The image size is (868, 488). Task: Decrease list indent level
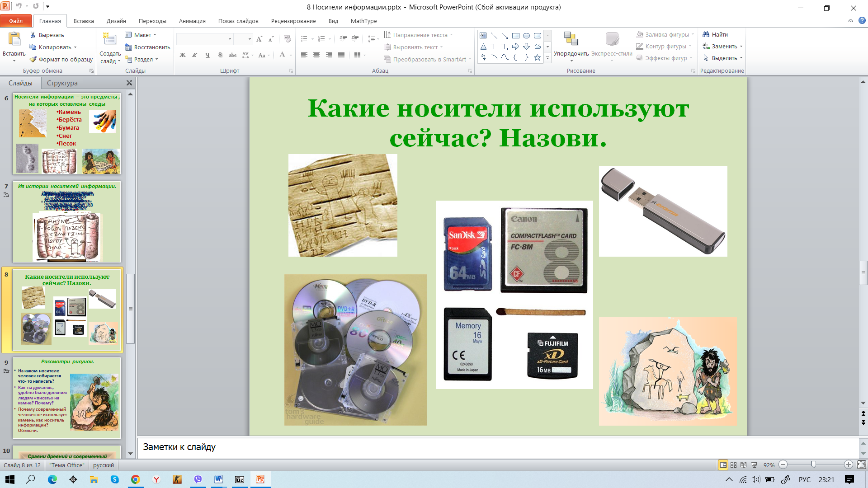(x=343, y=39)
